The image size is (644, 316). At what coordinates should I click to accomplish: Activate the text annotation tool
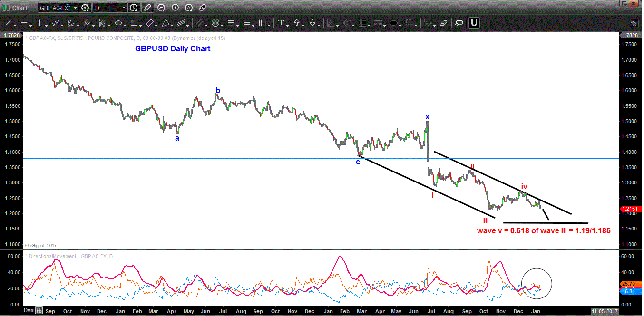click(x=281, y=23)
